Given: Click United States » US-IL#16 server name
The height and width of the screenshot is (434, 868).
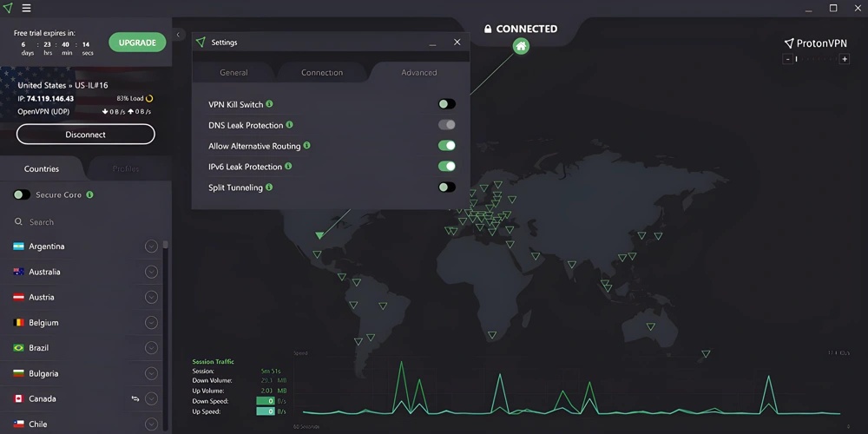Looking at the screenshot, I should click(63, 85).
